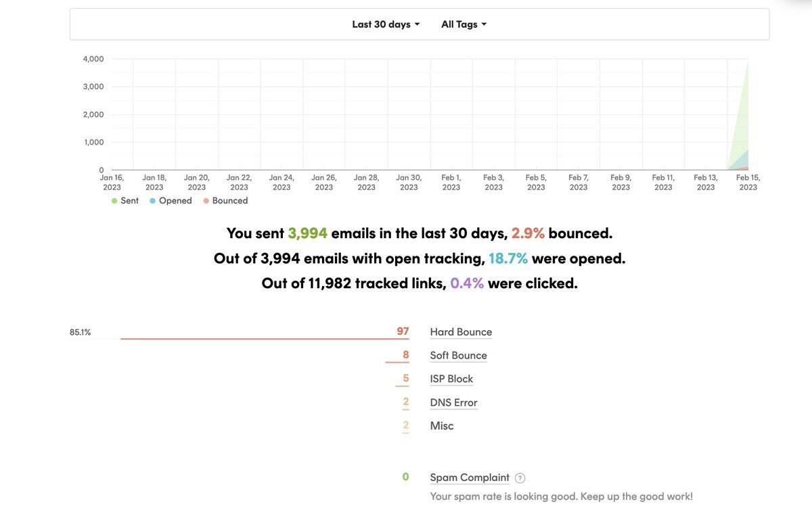Viewport: 812px width, 531px height.
Task: Click the help icon beside Spam Complaint
Action: [520, 478]
